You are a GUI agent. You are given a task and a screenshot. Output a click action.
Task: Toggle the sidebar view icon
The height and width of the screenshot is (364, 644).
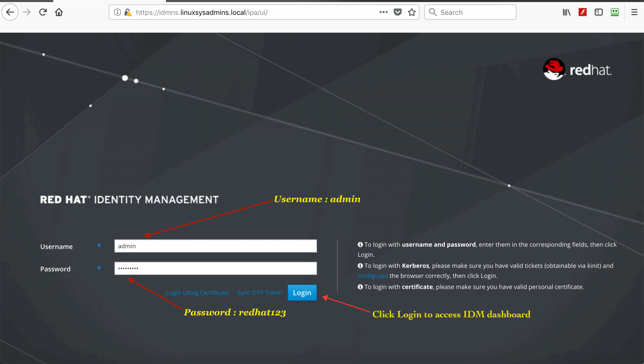click(598, 12)
